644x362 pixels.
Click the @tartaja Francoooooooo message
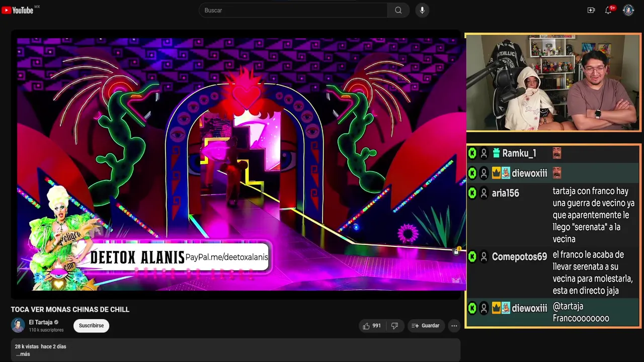pos(581,312)
